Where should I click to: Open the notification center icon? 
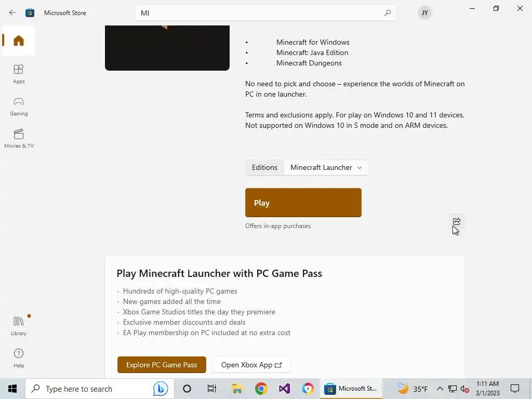point(515,389)
